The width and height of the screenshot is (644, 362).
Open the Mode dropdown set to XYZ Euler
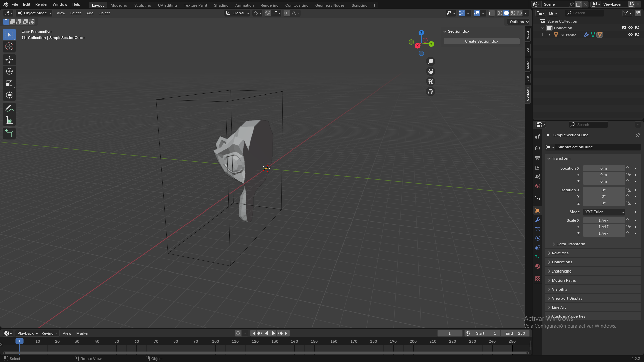pos(603,212)
